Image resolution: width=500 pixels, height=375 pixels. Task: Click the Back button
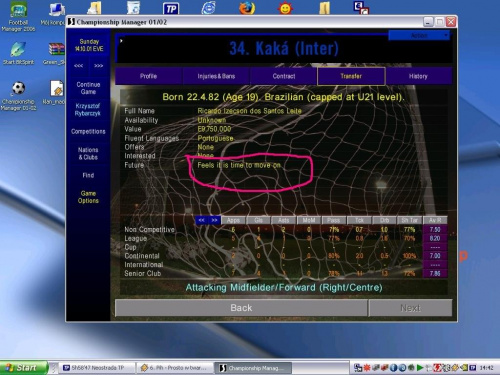point(241,308)
